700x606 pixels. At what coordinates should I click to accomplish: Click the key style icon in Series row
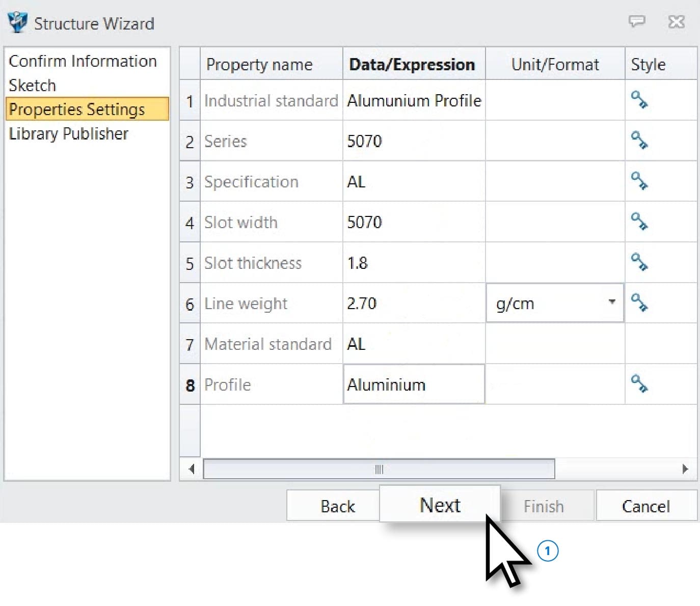tap(639, 140)
